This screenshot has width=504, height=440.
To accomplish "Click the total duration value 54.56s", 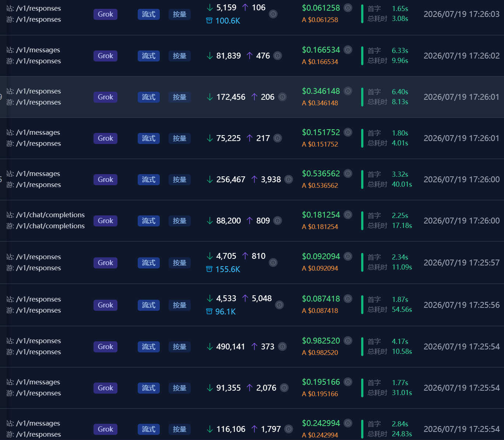I will pos(402,309).
